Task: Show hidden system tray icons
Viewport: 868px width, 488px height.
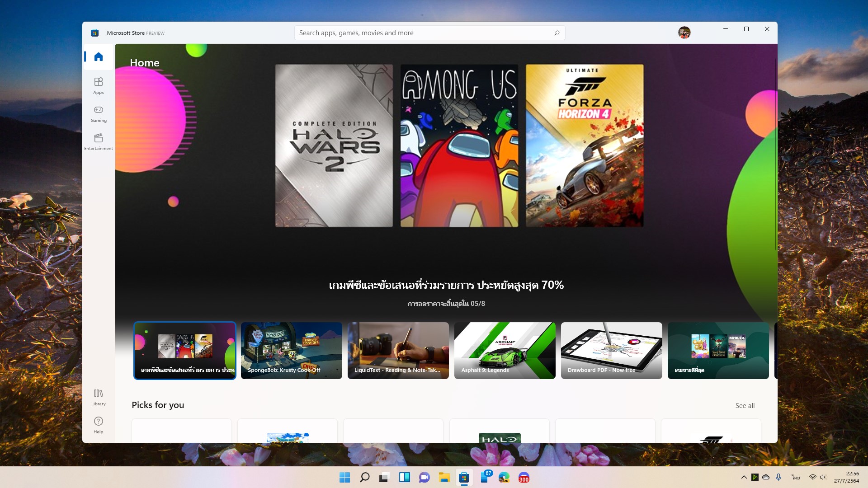Action: coord(744,477)
